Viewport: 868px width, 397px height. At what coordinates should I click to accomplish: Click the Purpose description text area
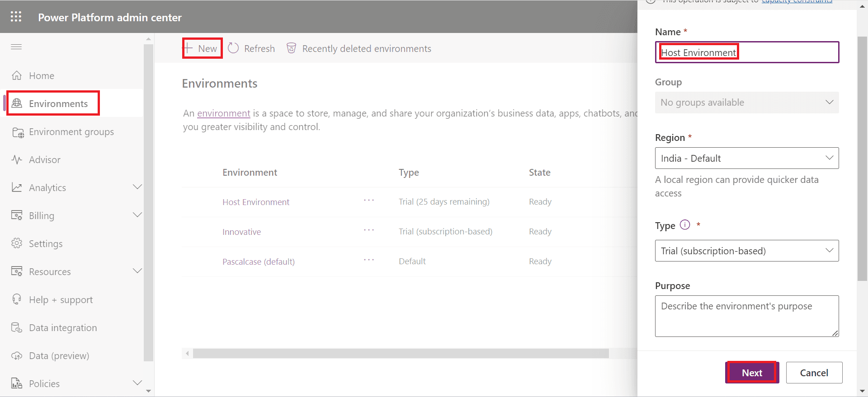pos(746,316)
